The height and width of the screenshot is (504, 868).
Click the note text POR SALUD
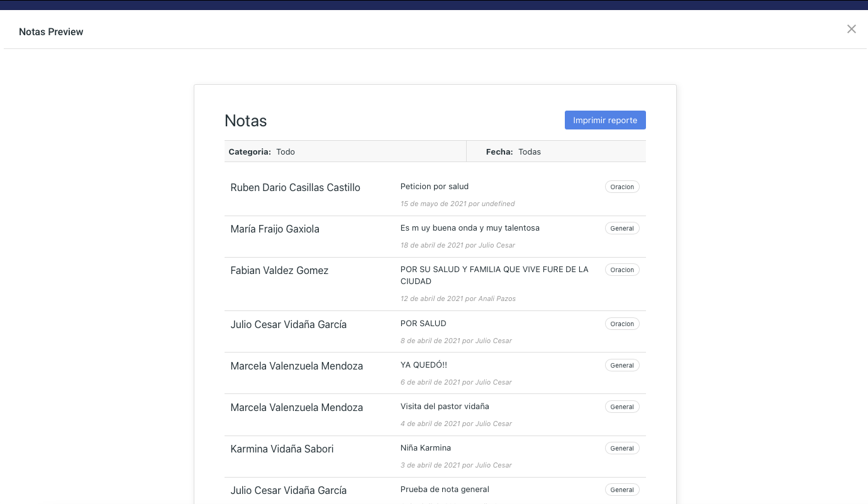click(423, 323)
